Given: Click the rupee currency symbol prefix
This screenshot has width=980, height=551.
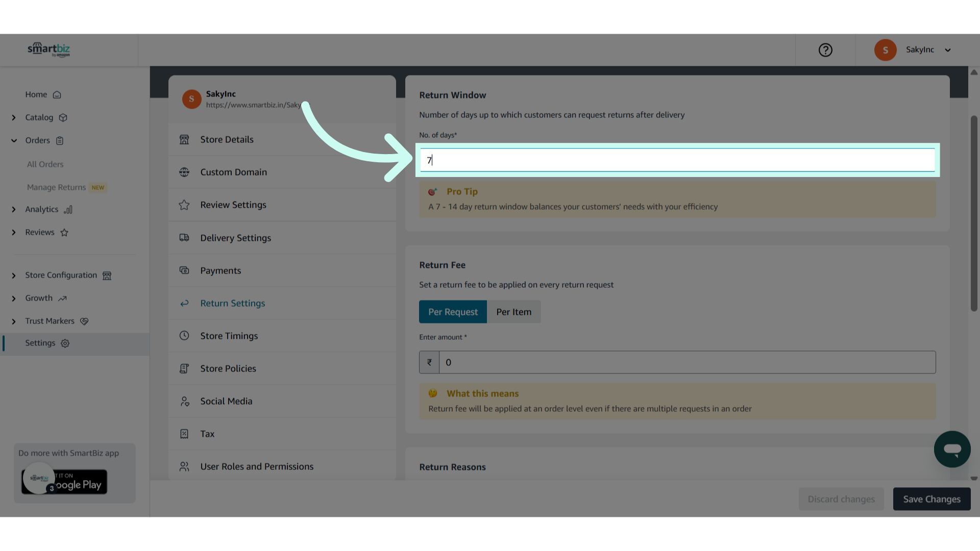Looking at the screenshot, I should [x=429, y=362].
